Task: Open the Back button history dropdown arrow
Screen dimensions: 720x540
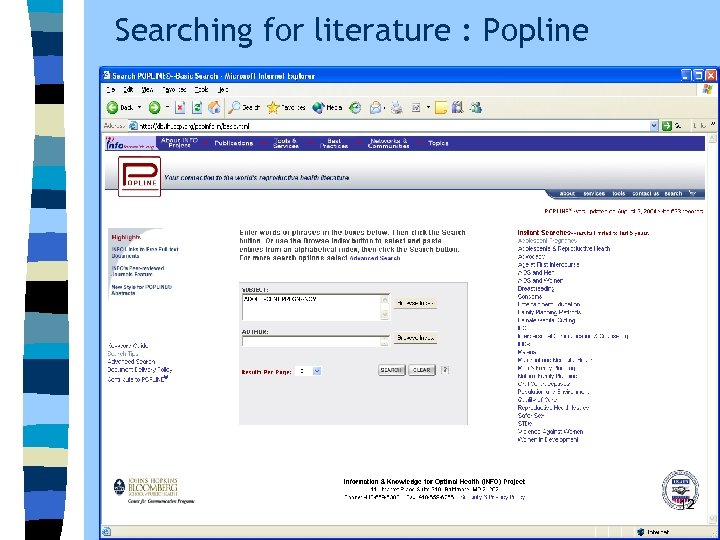Action: [140, 107]
